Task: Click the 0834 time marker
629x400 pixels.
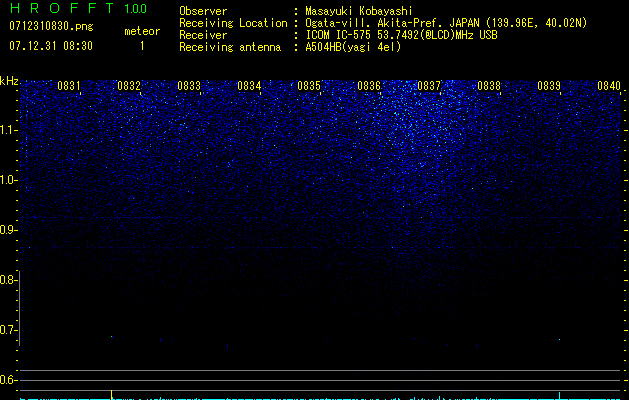Action: pyautogui.click(x=249, y=86)
